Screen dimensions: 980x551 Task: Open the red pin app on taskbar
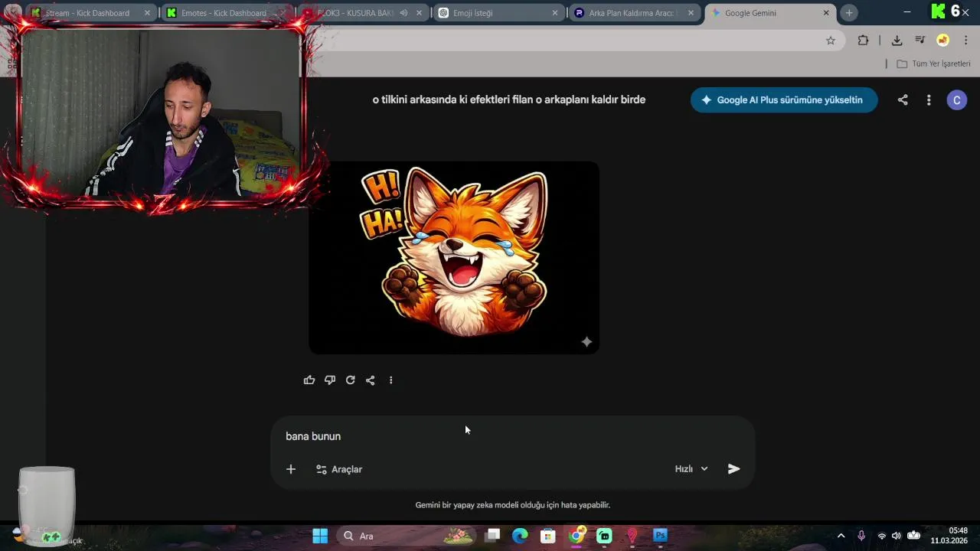(632, 536)
